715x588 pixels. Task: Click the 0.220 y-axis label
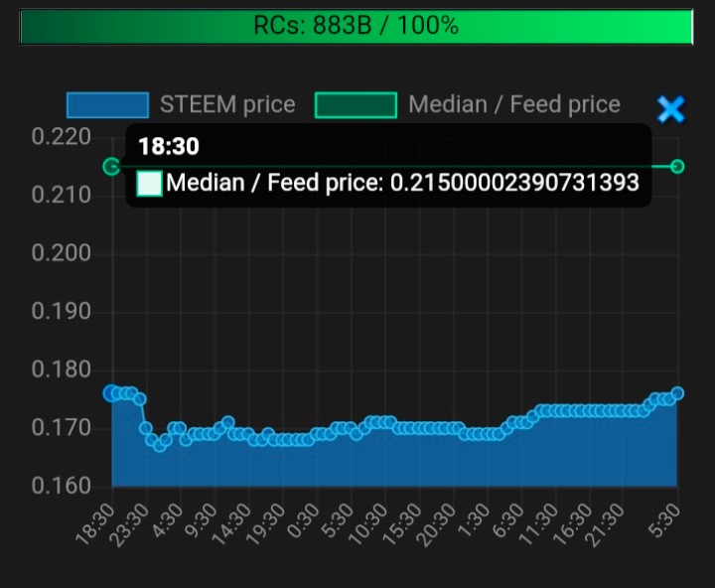pyautogui.click(x=62, y=137)
